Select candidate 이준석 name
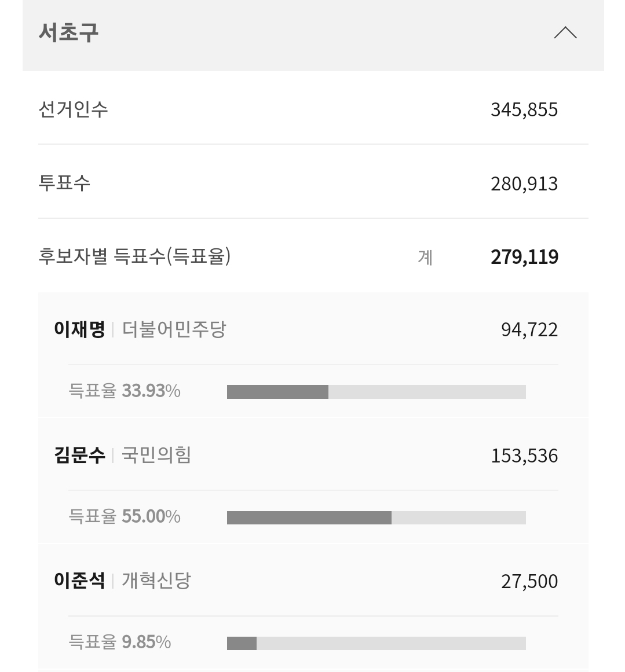 [x=79, y=581]
